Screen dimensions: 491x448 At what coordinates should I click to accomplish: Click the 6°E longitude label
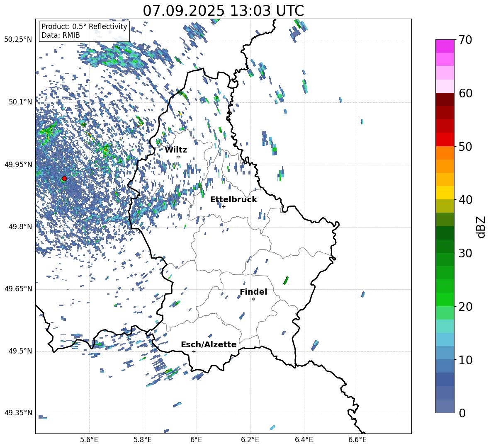196,440
